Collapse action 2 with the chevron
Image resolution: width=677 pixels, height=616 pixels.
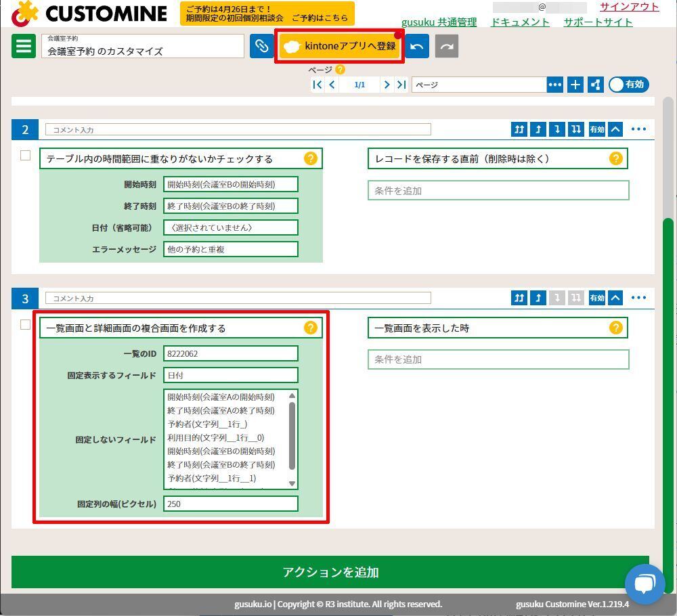click(615, 129)
